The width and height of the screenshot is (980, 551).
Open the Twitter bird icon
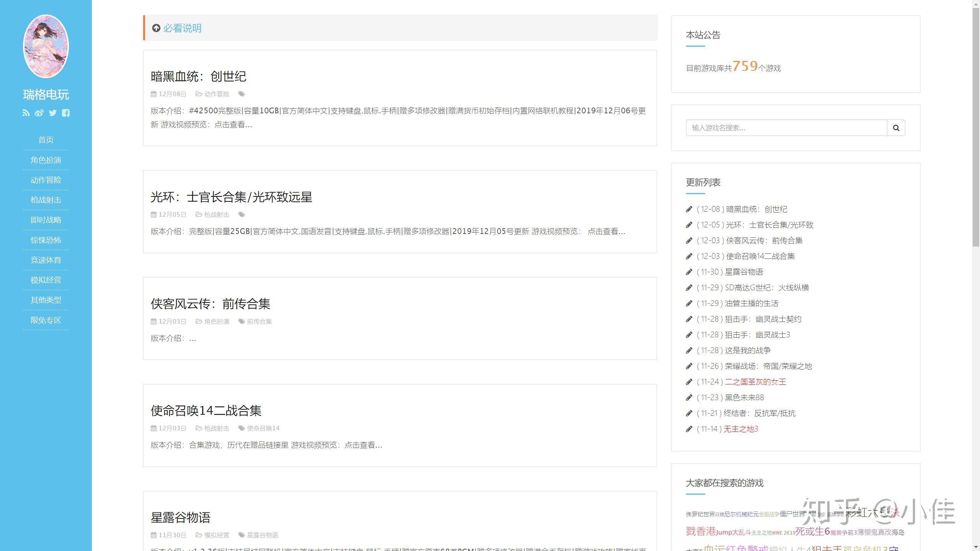tap(53, 113)
